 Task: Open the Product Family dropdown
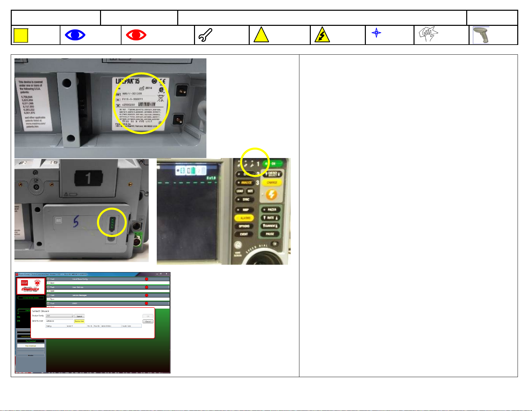pyautogui.click(x=59, y=316)
